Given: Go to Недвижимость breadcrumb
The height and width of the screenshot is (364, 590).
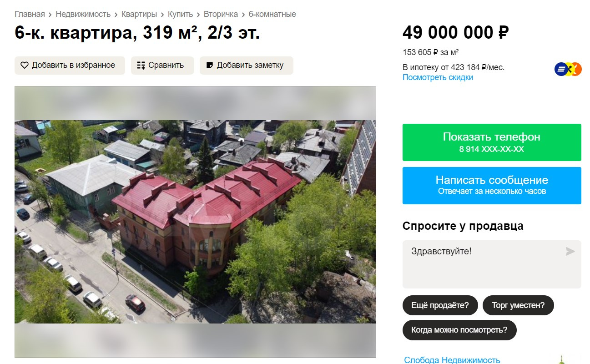Looking at the screenshot, I should [x=83, y=14].
